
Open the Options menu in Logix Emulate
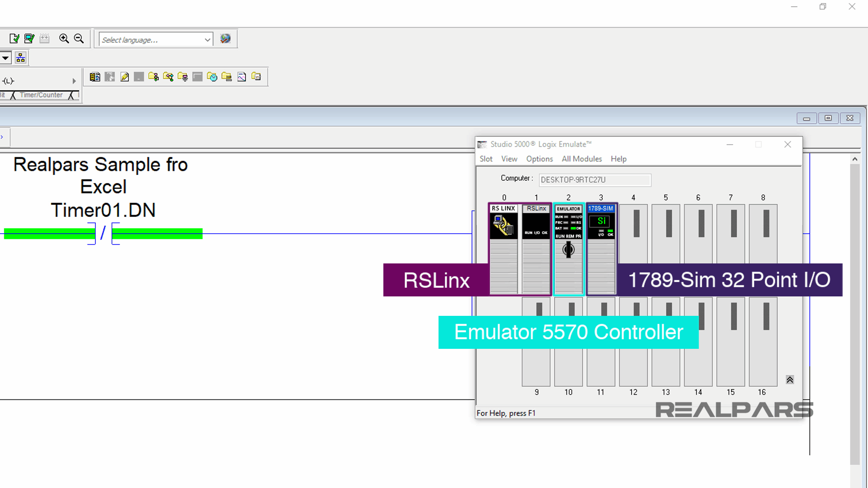539,159
